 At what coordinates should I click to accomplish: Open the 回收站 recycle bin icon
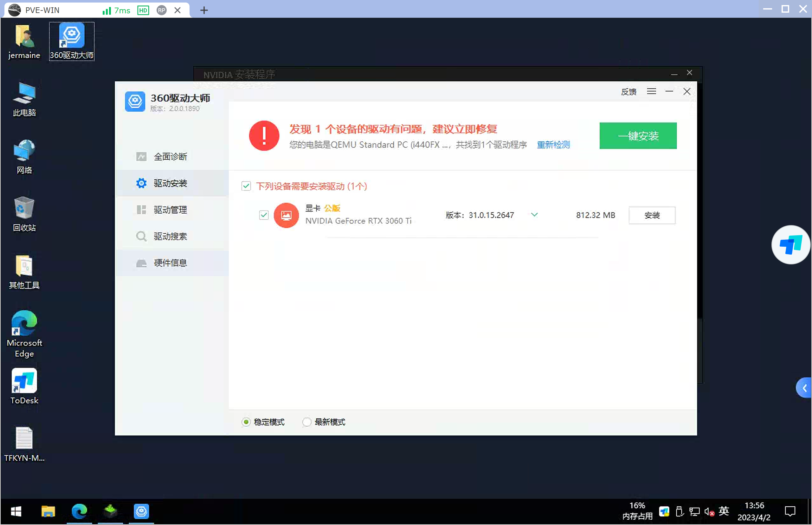pyautogui.click(x=24, y=214)
